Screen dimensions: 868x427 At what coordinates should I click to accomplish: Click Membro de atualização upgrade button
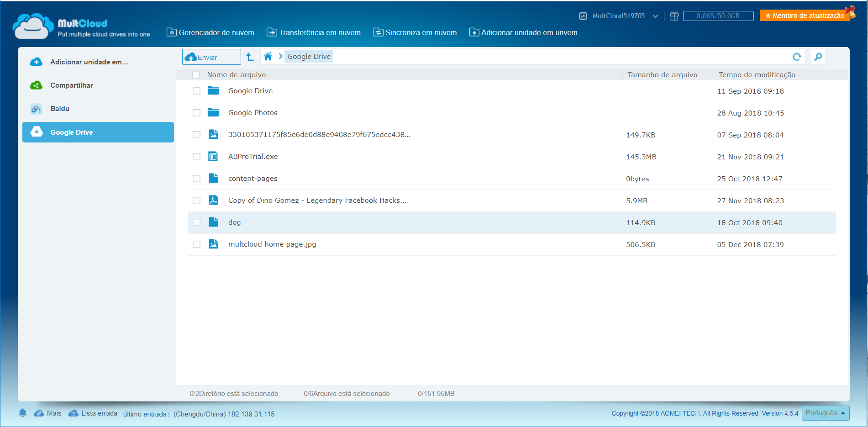click(804, 16)
